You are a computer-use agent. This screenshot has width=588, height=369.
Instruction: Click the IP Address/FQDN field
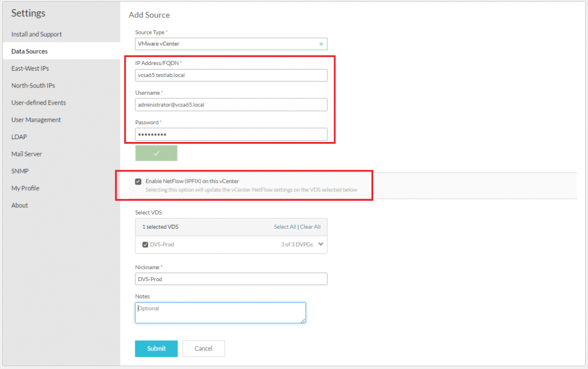tap(231, 75)
